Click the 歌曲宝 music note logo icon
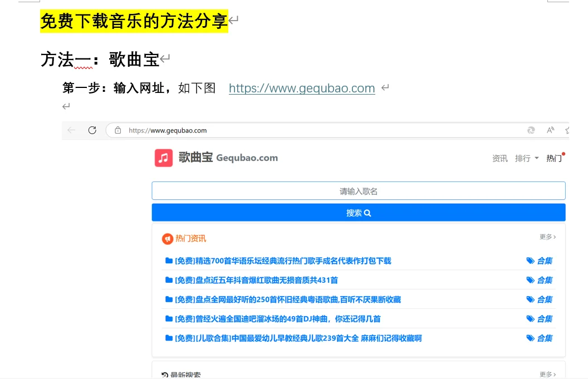This screenshot has height=379, width=588. [x=164, y=157]
